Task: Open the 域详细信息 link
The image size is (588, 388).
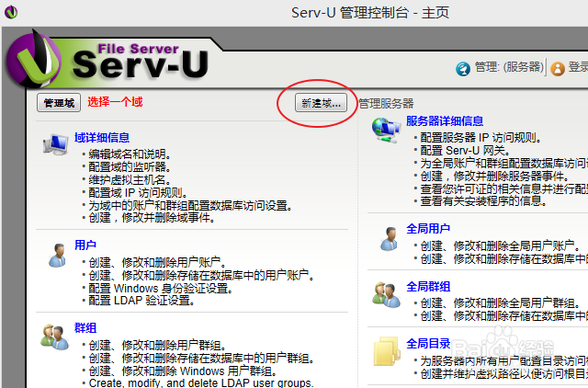Action: tap(102, 138)
